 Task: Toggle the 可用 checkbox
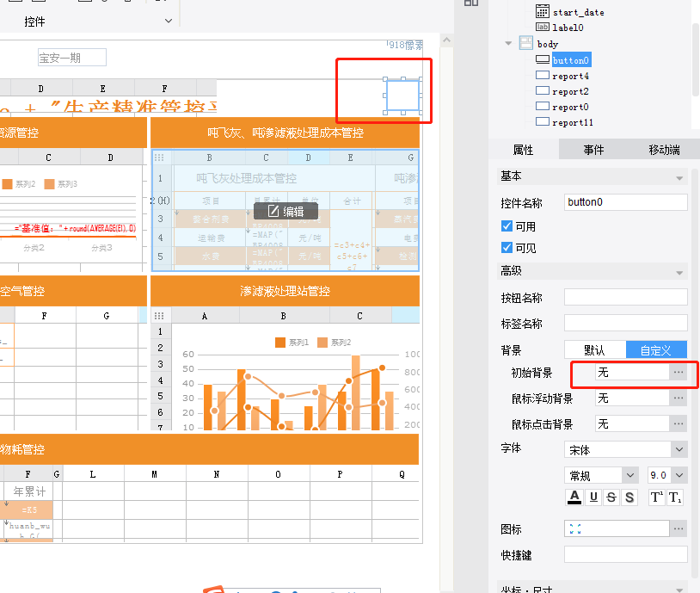tap(507, 226)
